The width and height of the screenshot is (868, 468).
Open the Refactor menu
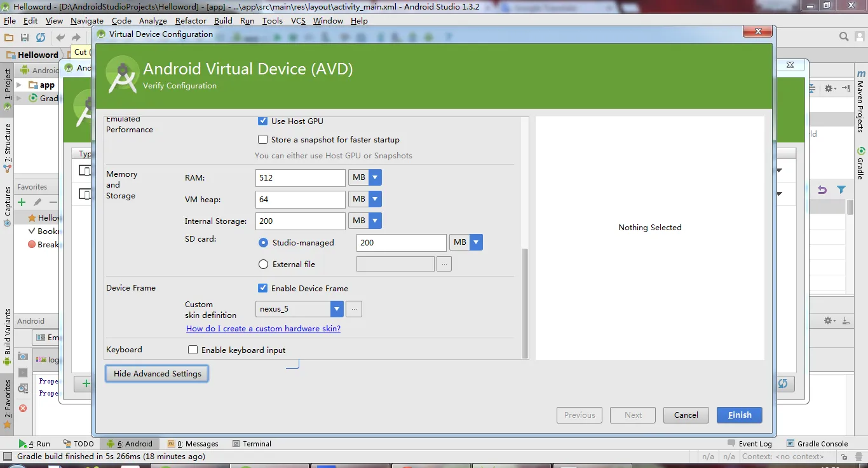(x=191, y=21)
